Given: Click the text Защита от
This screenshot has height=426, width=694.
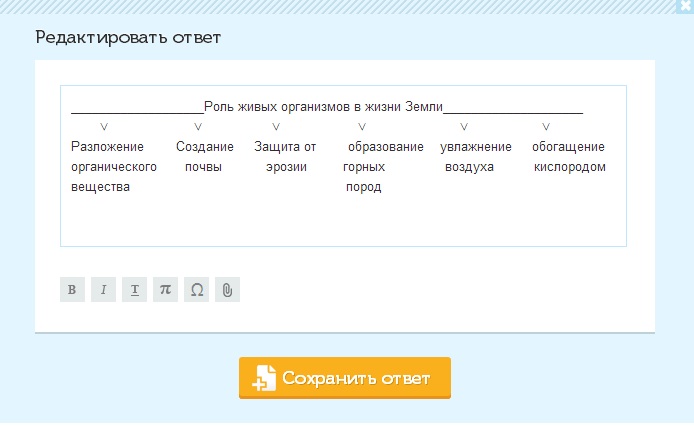Looking at the screenshot, I should tap(285, 147).
